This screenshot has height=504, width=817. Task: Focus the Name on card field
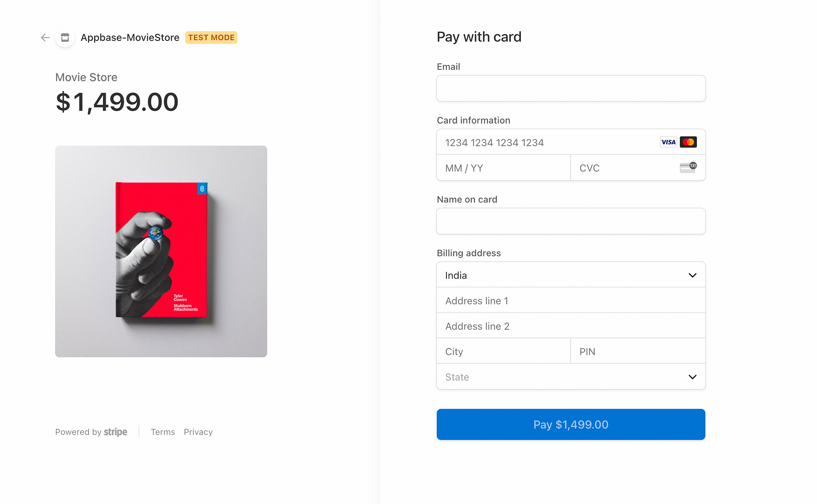coord(571,221)
